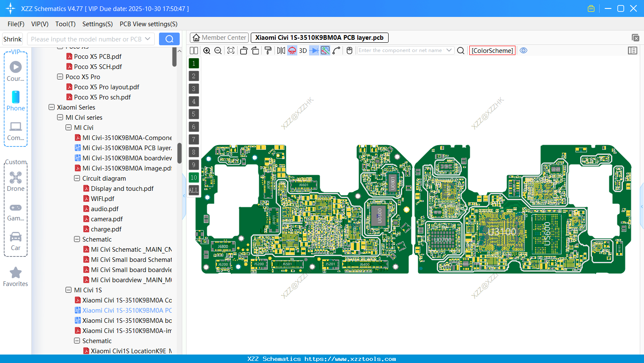Toggle component visibility with the eye icon
This screenshot has width=644, height=363.
(523, 50)
